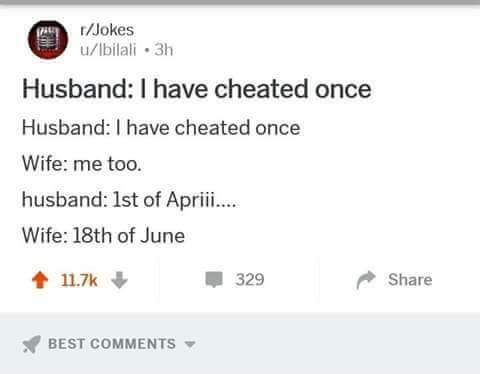Expand the Best Comments sort dropdown arrow
Image resolution: width=480 pixels, height=374 pixels.
click(190, 344)
